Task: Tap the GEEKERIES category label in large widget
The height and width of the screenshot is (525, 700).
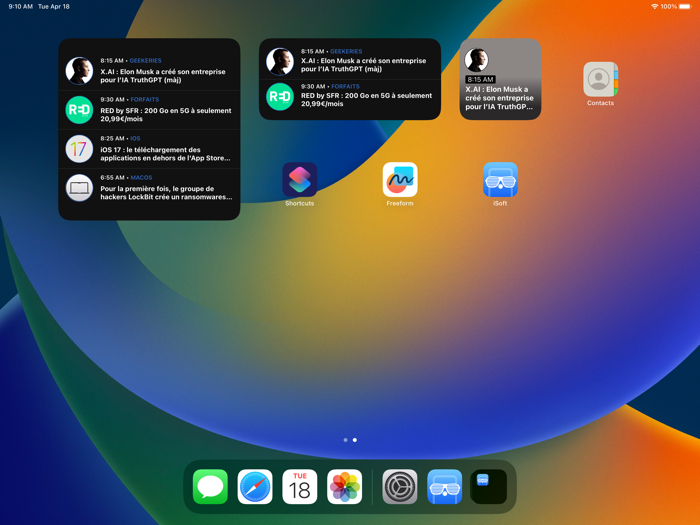Action: [146, 61]
